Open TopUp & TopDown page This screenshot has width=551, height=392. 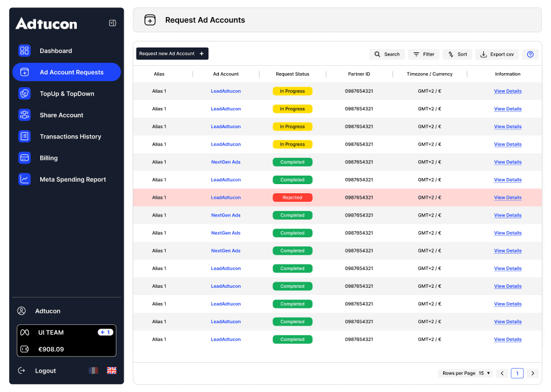pos(67,93)
